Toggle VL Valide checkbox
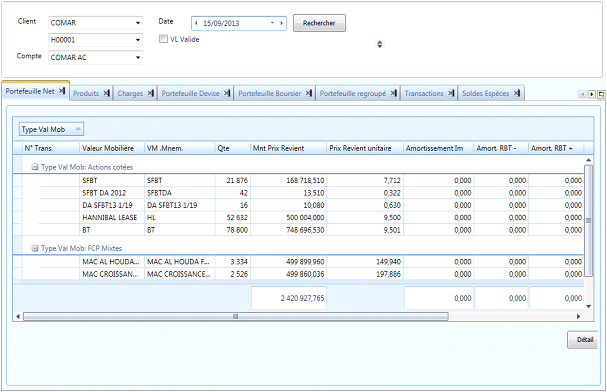The width and height of the screenshot is (607, 392). pyautogui.click(x=163, y=39)
